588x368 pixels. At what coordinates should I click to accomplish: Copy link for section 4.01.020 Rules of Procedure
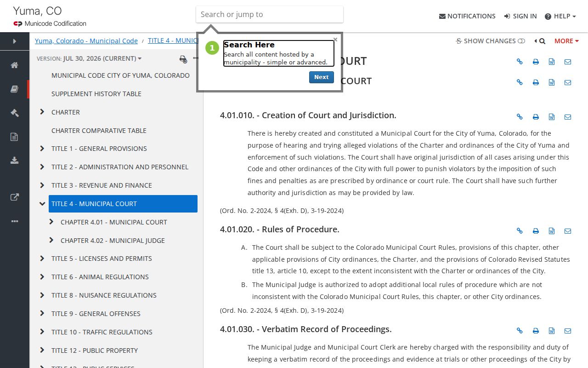[x=520, y=231]
